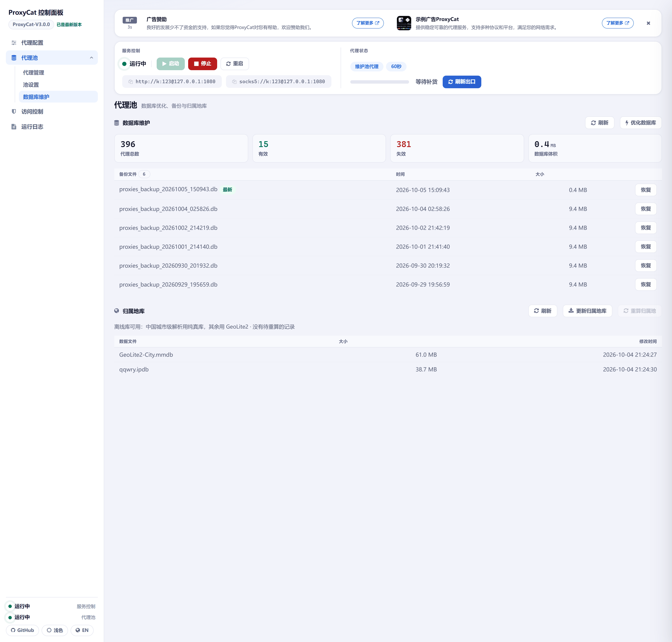672x642 pixels.
Task: Click the globe icon beside 归属地库
Action: [x=117, y=311]
